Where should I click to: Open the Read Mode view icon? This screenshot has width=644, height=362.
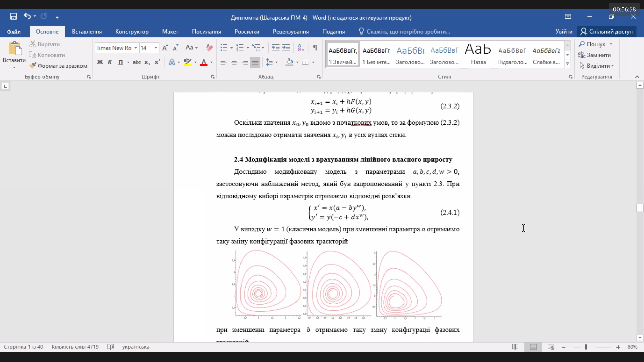[515, 347]
